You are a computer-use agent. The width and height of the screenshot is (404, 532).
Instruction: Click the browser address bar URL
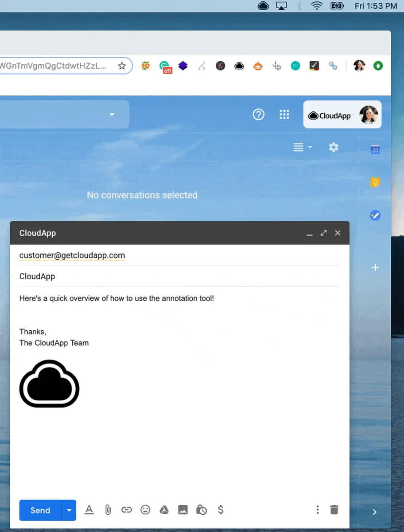53,66
